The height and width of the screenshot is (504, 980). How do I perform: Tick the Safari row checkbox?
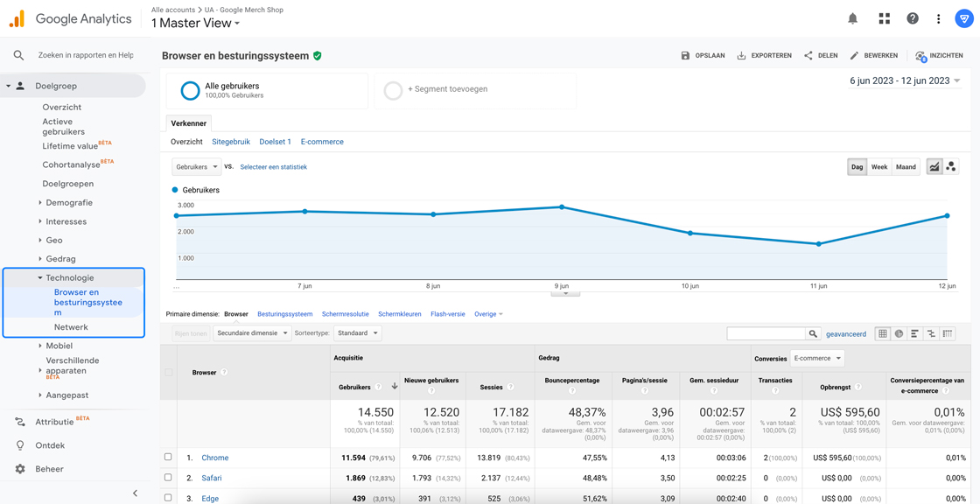click(x=167, y=477)
